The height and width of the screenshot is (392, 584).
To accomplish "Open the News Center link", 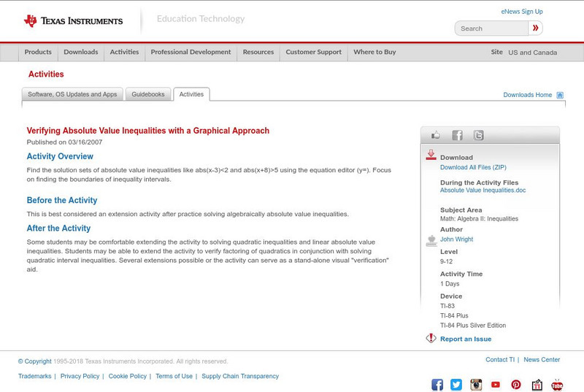I will coord(542,360).
